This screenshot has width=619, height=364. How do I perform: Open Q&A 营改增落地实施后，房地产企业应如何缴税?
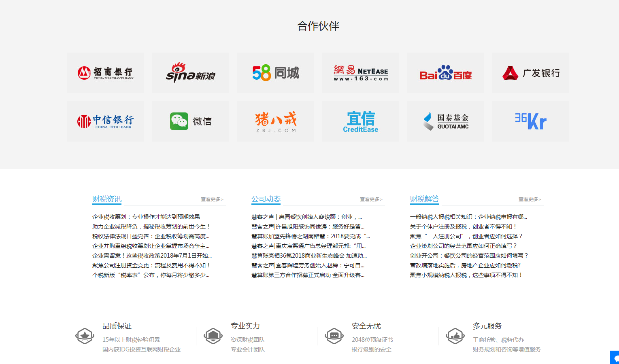point(466,265)
